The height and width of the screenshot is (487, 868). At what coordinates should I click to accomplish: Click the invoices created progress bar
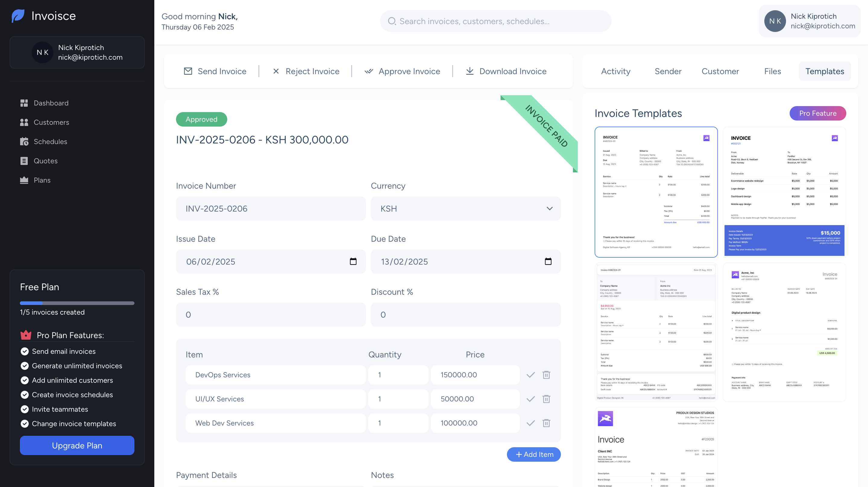click(x=77, y=303)
